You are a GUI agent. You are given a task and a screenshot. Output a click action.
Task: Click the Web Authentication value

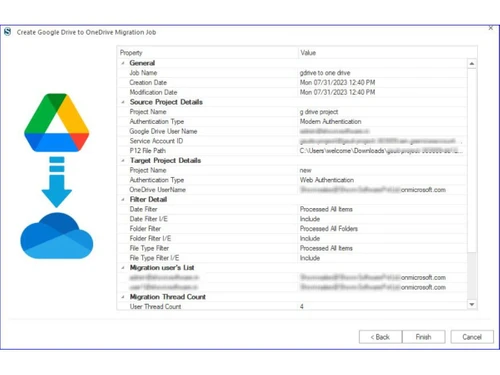point(327,180)
